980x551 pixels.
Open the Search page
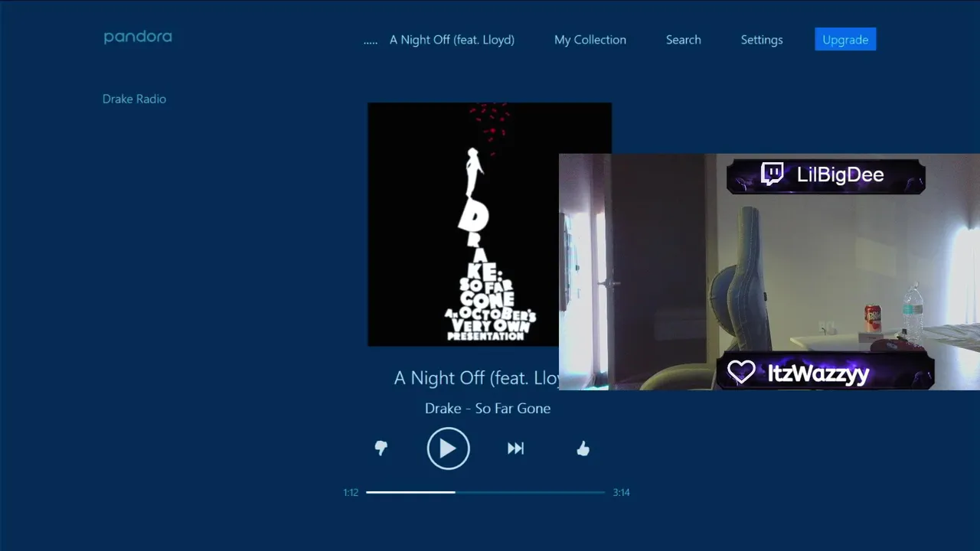(683, 40)
